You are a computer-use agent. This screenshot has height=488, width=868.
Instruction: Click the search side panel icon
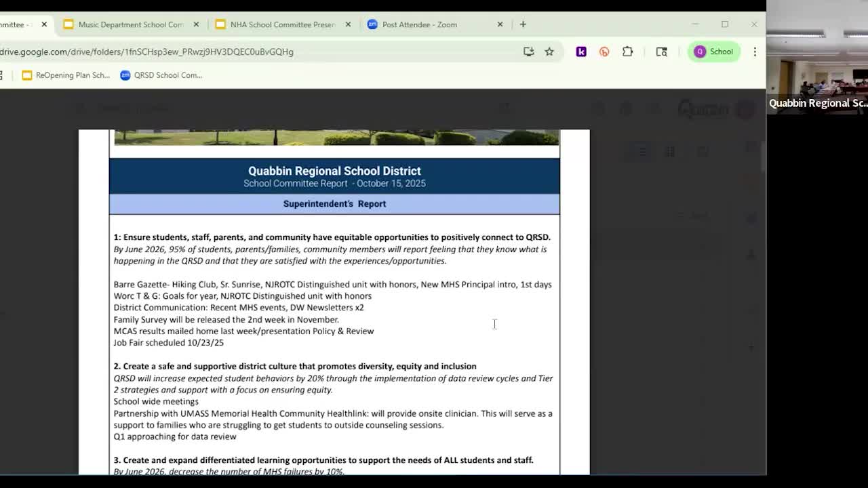pos(661,52)
